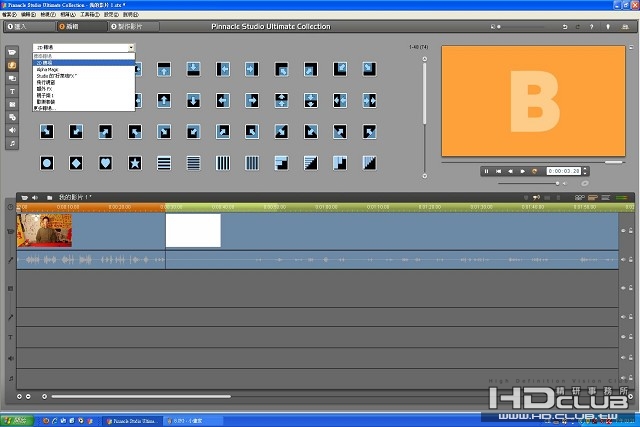Select '2D' highlighted entry in dropdown list

tap(84, 63)
